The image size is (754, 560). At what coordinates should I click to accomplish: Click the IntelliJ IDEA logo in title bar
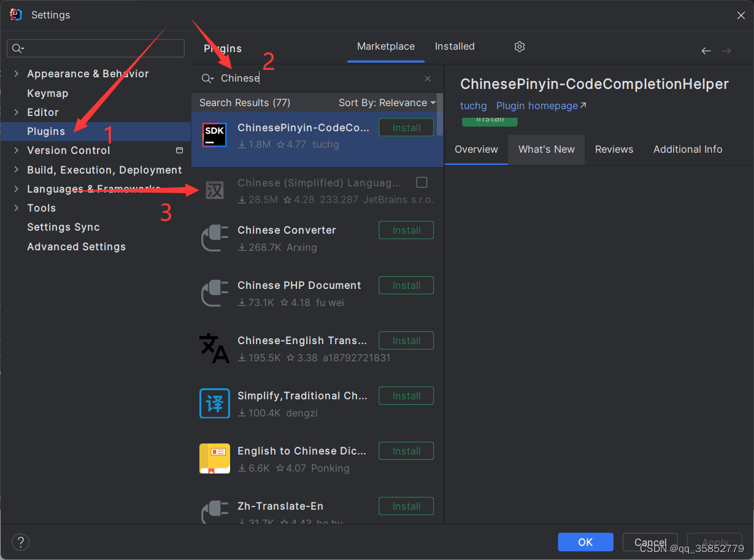(x=16, y=15)
